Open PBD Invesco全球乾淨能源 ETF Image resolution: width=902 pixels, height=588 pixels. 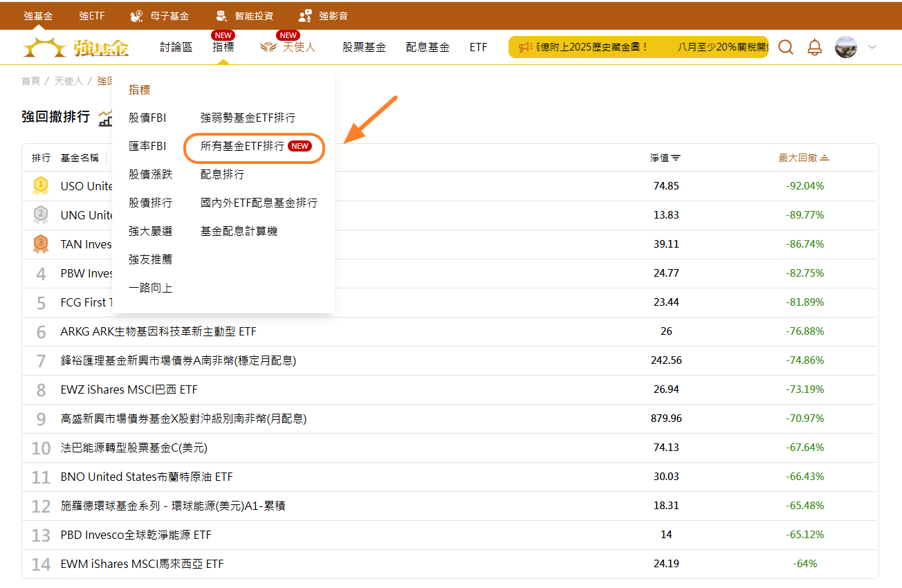click(136, 535)
